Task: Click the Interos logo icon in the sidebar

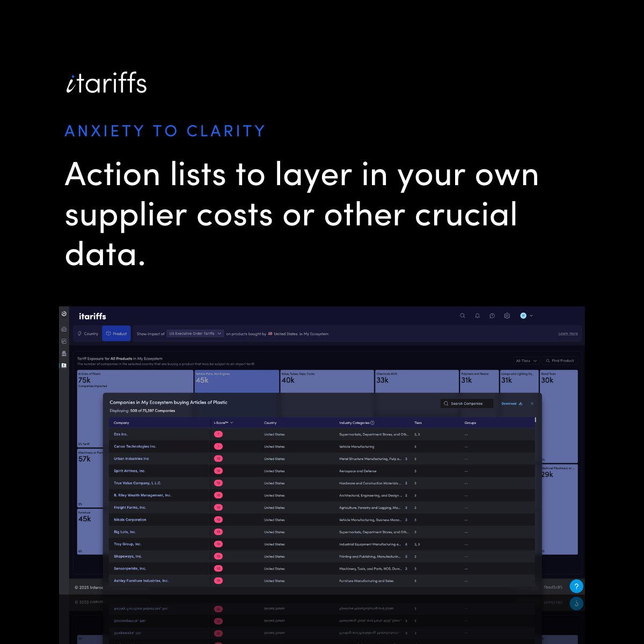Action: [x=64, y=314]
